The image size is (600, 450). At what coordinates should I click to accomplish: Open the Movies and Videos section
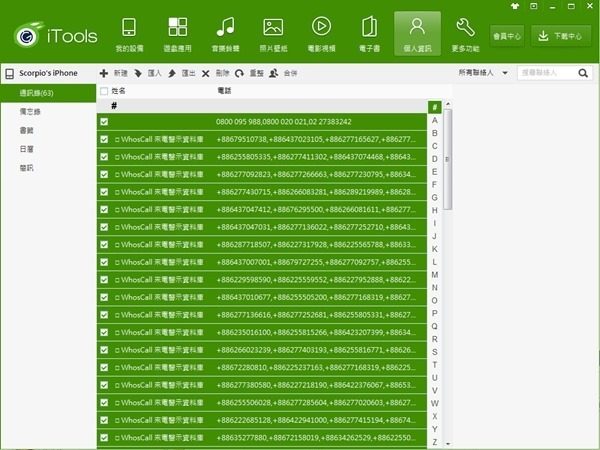(321, 34)
